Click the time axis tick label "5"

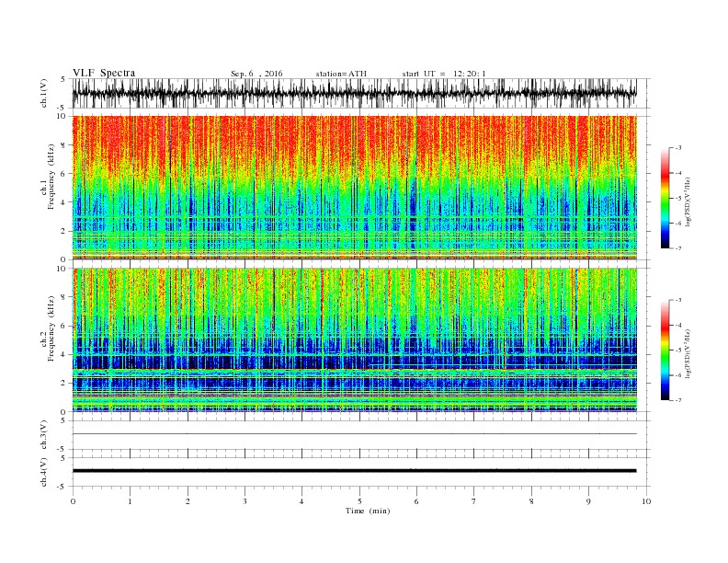359,501
